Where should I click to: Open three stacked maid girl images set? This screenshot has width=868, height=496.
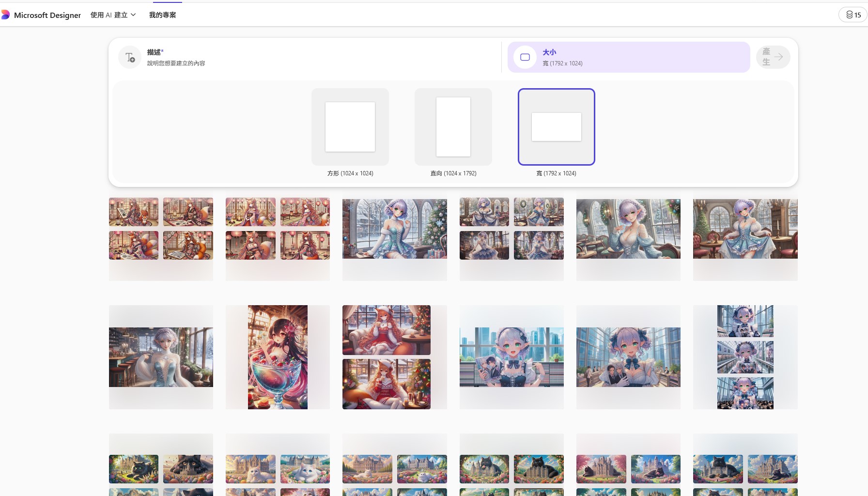tap(745, 357)
